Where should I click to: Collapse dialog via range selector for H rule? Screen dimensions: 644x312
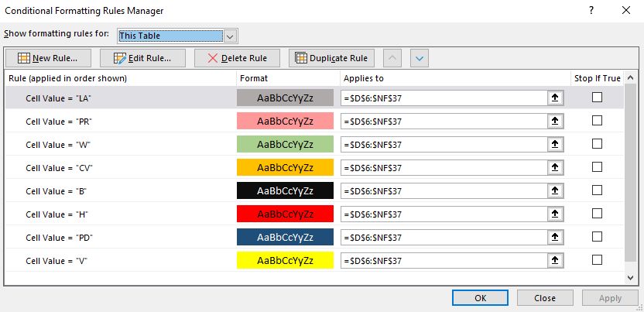555,214
